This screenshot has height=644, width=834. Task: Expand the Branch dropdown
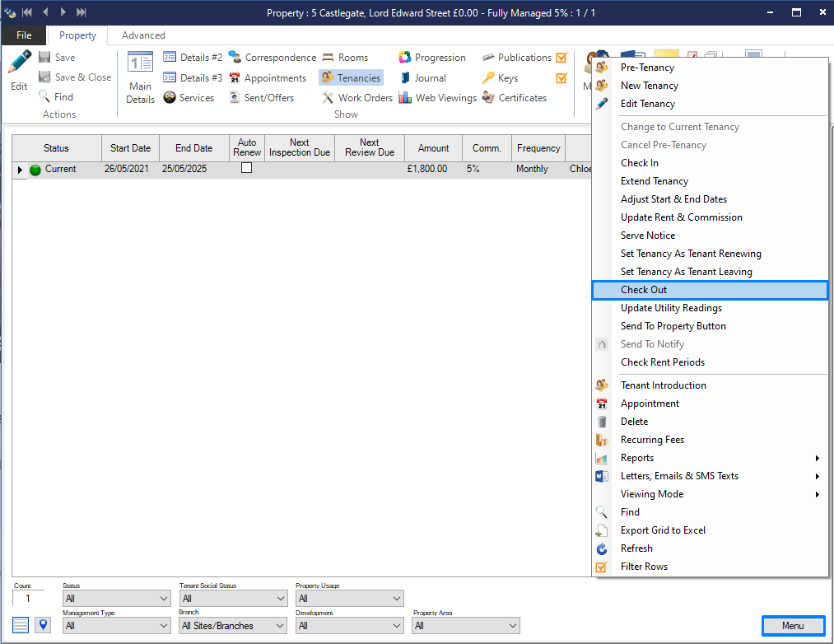(x=232, y=626)
